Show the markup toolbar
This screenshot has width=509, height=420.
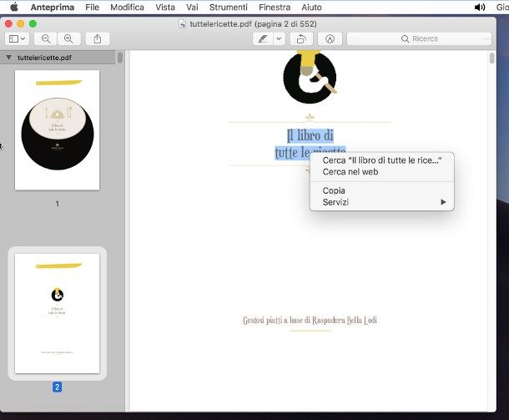330,38
